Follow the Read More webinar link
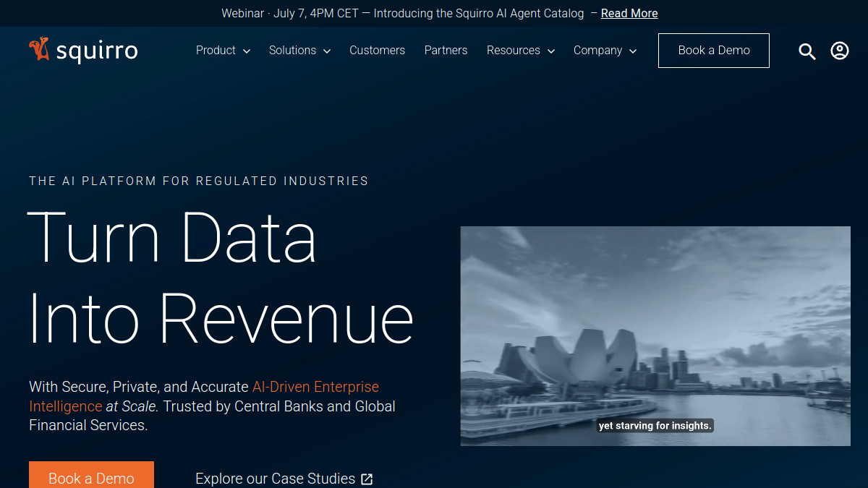This screenshot has height=488, width=868. click(629, 13)
